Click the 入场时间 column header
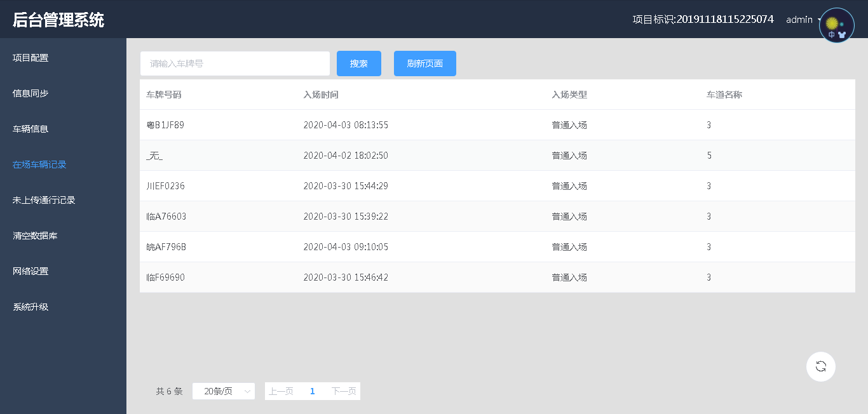 pyautogui.click(x=321, y=95)
